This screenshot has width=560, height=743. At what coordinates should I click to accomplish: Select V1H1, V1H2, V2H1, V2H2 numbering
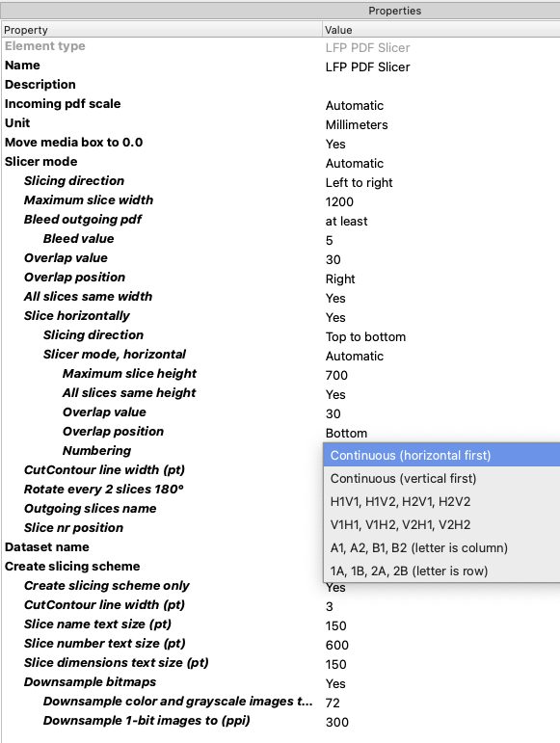point(441,525)
